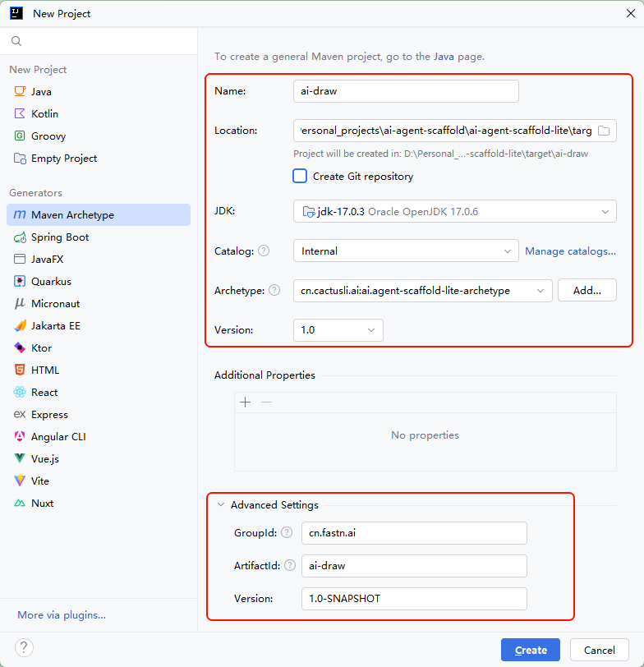Click the Spring Boot leaf icon

tap(20, 237)
